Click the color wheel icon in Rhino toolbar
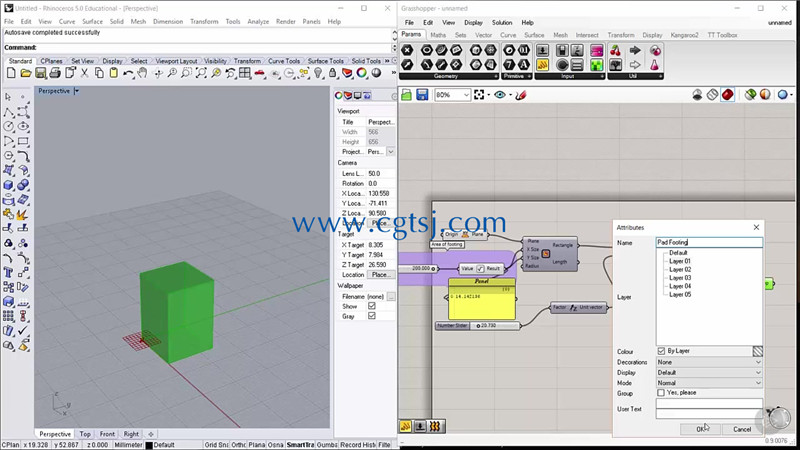 362,73
